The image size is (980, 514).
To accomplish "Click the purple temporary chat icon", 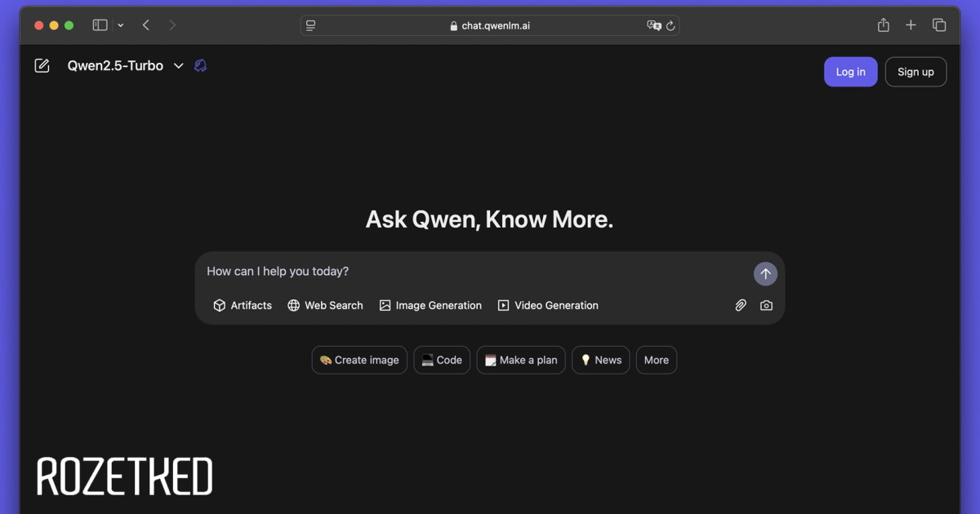I will pos(201,66).
